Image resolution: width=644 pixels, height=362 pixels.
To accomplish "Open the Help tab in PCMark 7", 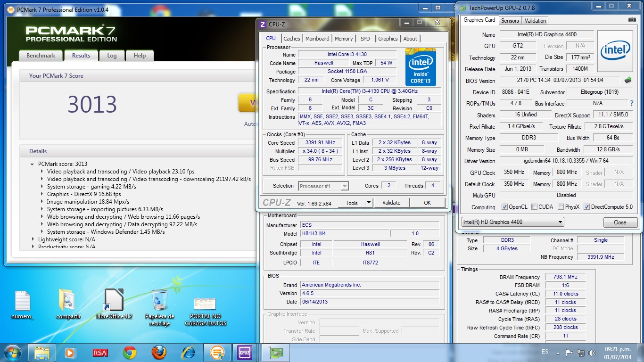I will pos(140,56).
